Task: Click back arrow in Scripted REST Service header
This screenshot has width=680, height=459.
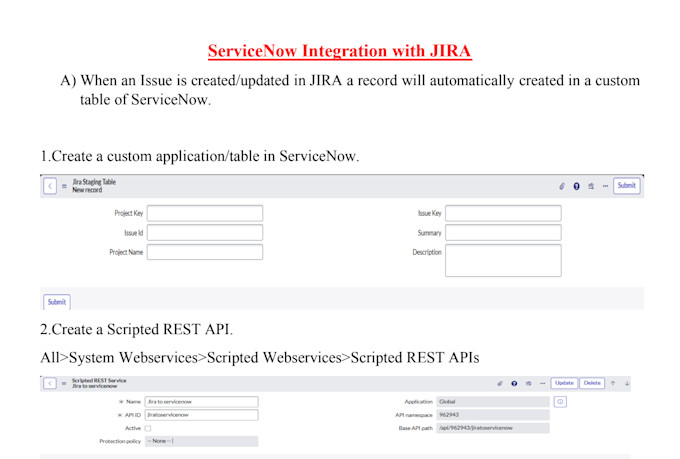Action: pos(50,384)
